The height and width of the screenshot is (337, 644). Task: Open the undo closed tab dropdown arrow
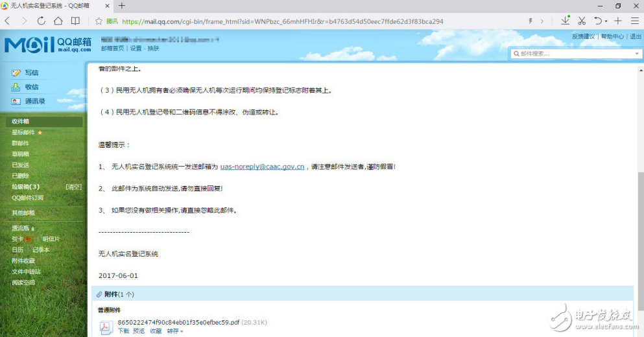(x=606, y=21)
